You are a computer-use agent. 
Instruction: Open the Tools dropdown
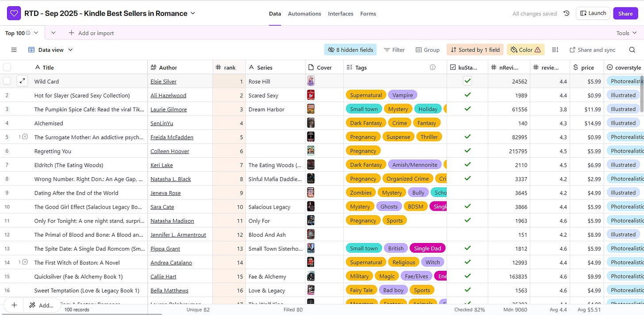[626, 33]
